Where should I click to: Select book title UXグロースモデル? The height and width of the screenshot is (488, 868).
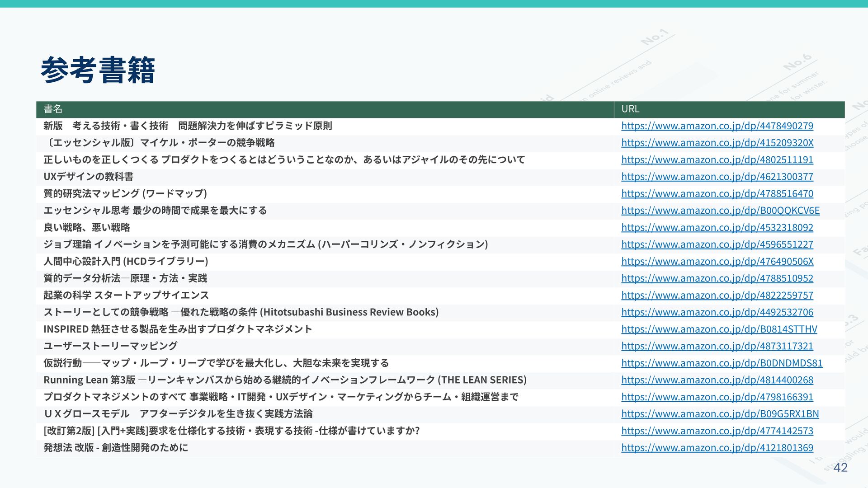point(178,414)
